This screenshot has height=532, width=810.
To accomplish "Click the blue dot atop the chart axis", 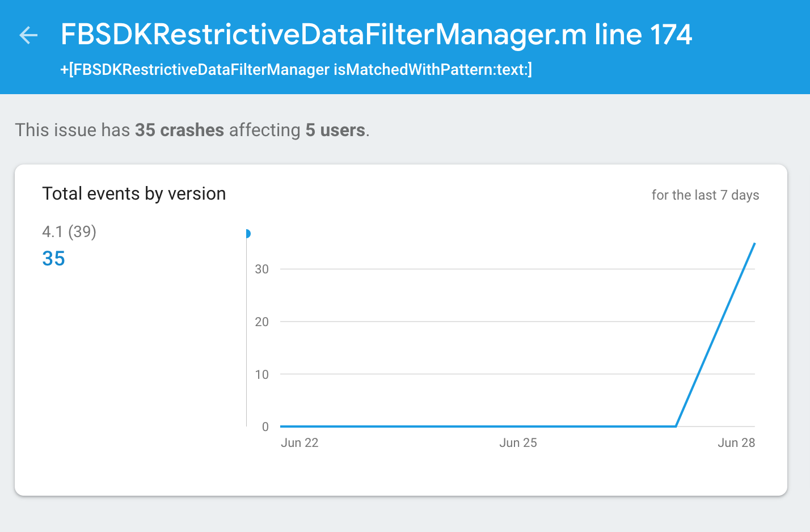I will 248,233.
